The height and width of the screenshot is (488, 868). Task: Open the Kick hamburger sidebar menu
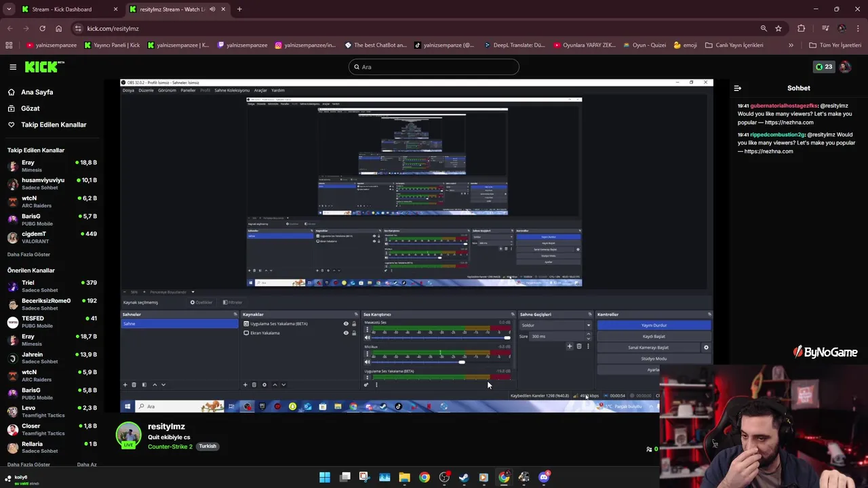tap(13, 66)
